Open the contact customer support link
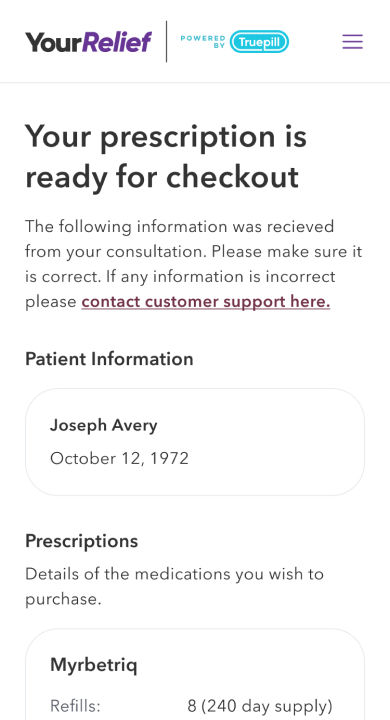The width and height of the screenshot is (390, 720). 206,302
